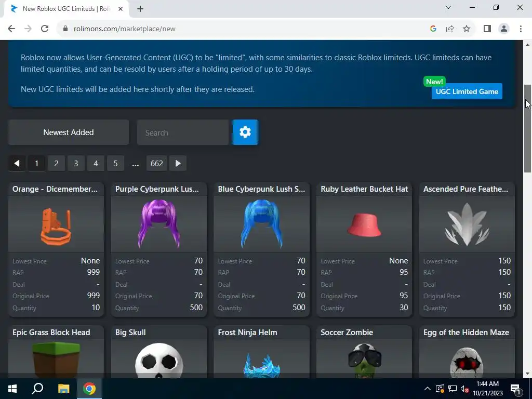This screenshot has height=399, width=532.
Task: Select page 4
Action: coord(96,164)
